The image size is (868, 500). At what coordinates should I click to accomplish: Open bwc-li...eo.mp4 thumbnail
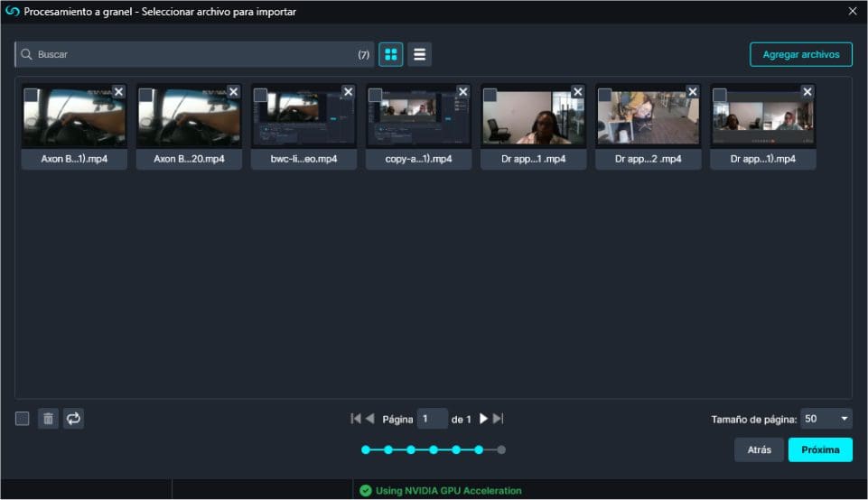(303, 117)
